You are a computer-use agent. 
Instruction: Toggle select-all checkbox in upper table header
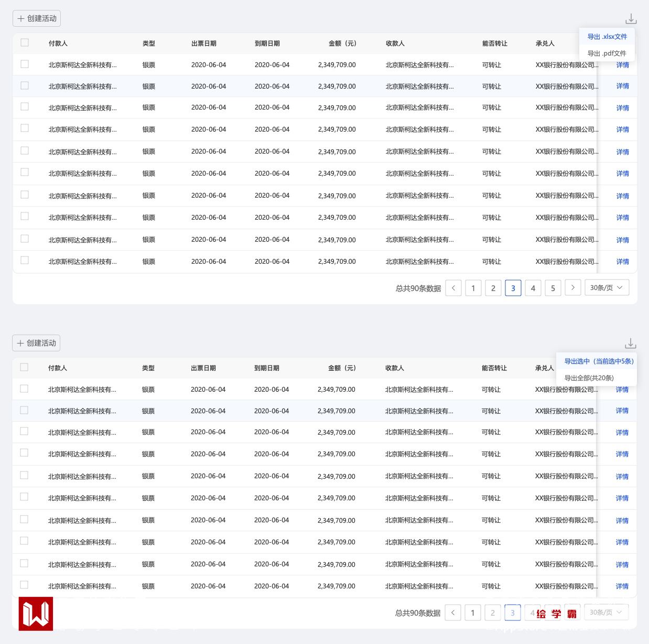tap(25, 42)
